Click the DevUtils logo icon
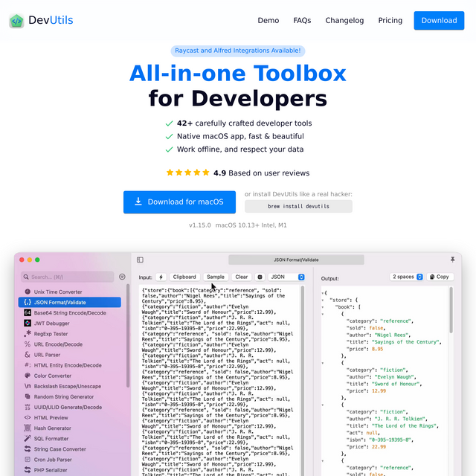 point(16,21)
